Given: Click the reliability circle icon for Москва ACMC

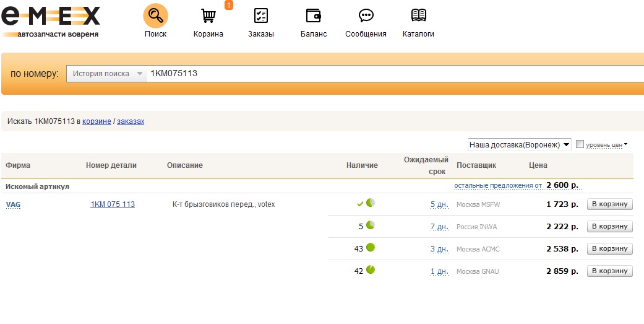Looking at the screenshot, I should (x=371, y=247).
